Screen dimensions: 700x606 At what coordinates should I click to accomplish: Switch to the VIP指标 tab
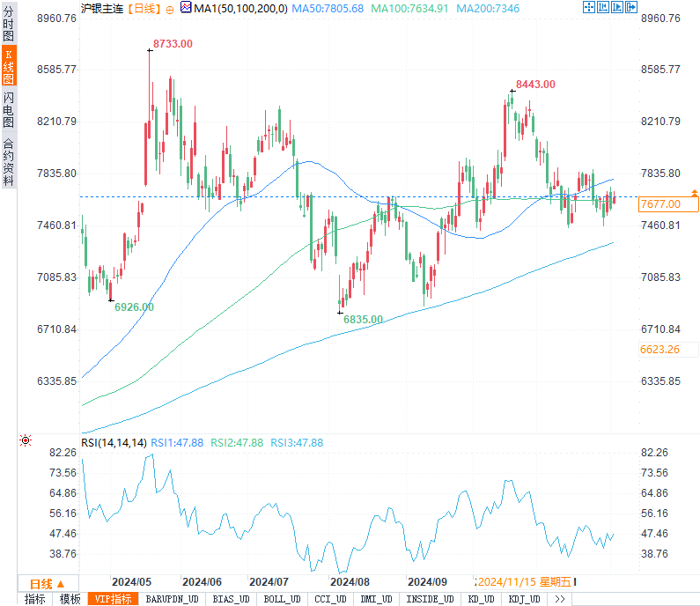pos(114,599)
